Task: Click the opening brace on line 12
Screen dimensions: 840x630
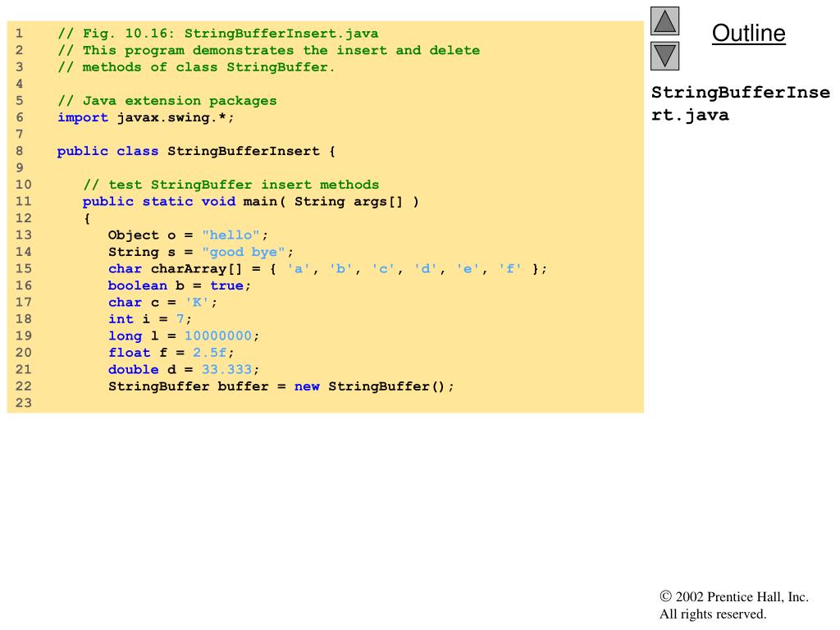Action: click(x=87, y=218)
